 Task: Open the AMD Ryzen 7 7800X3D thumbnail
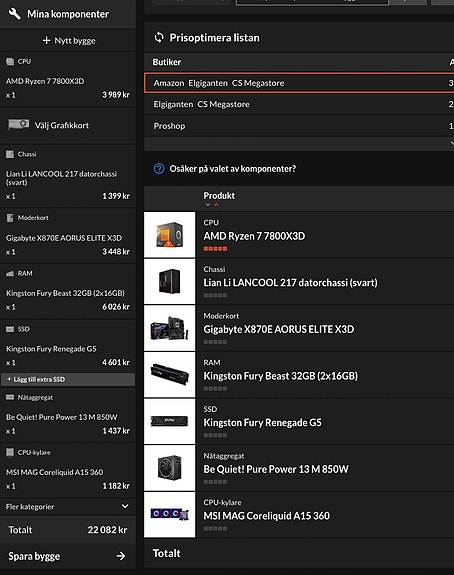coord(169,235)
